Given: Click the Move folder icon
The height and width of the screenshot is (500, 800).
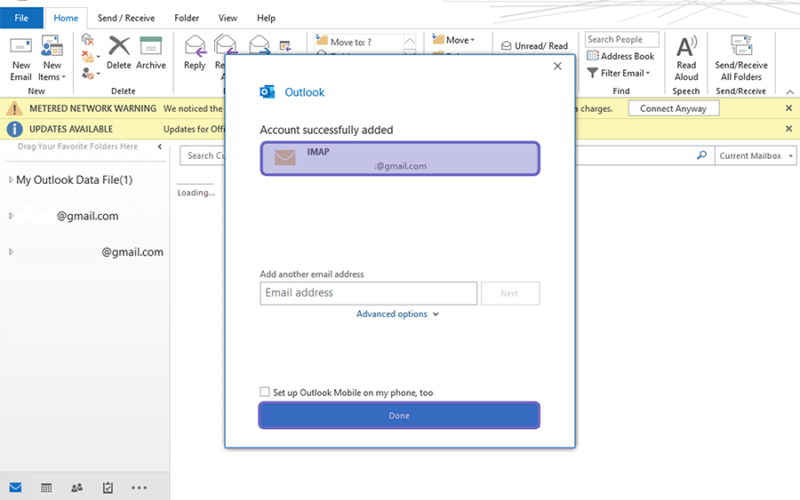Looking at the screenshot, I should [x=438, y=39].
